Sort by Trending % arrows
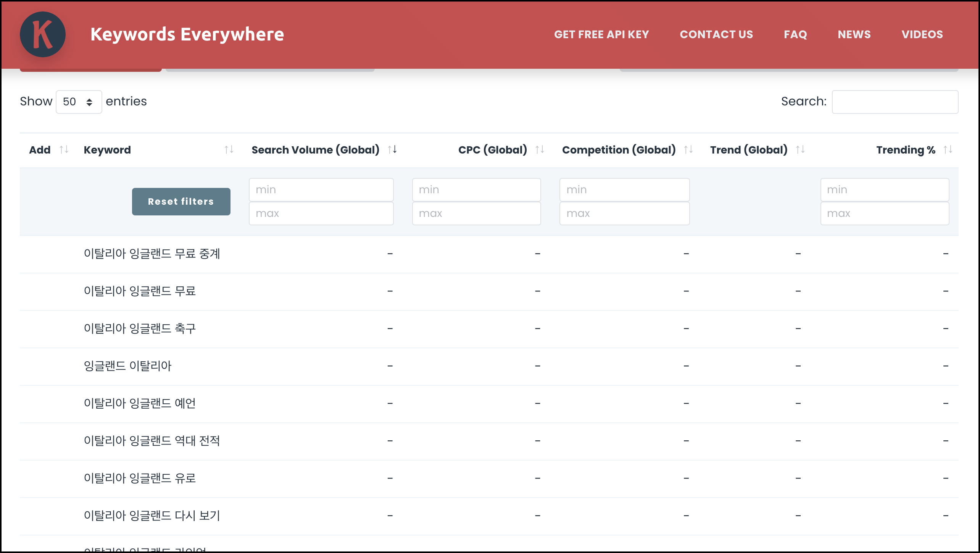This screenshot has height=553, width=980. pyautogui.click(x=948, y=149)
